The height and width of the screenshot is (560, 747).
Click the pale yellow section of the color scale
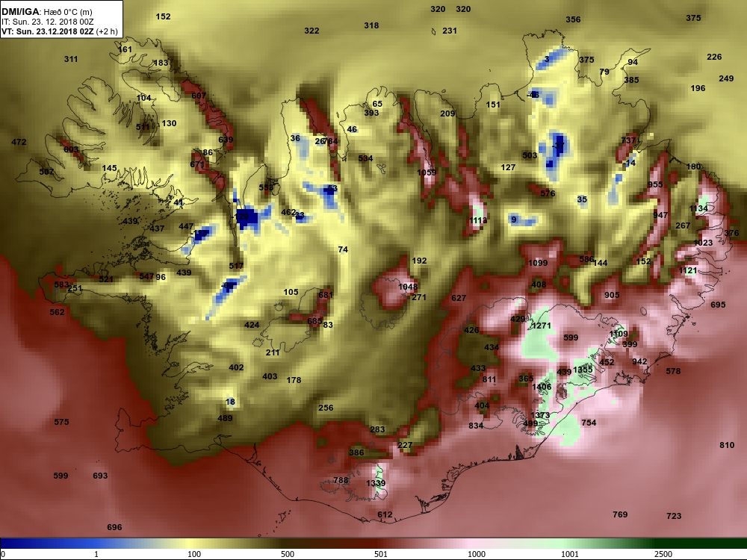(190, 544)
